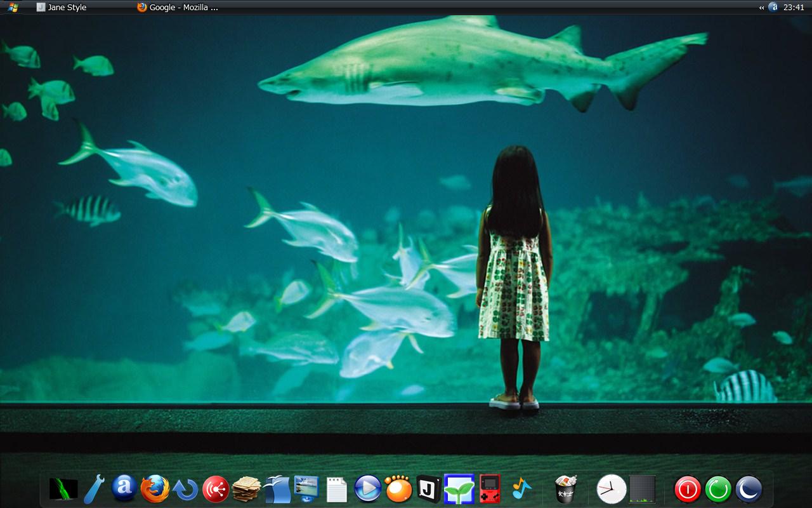
Task: Launch the blue 'a' orb dock icon
Action: tap(124, 488)
